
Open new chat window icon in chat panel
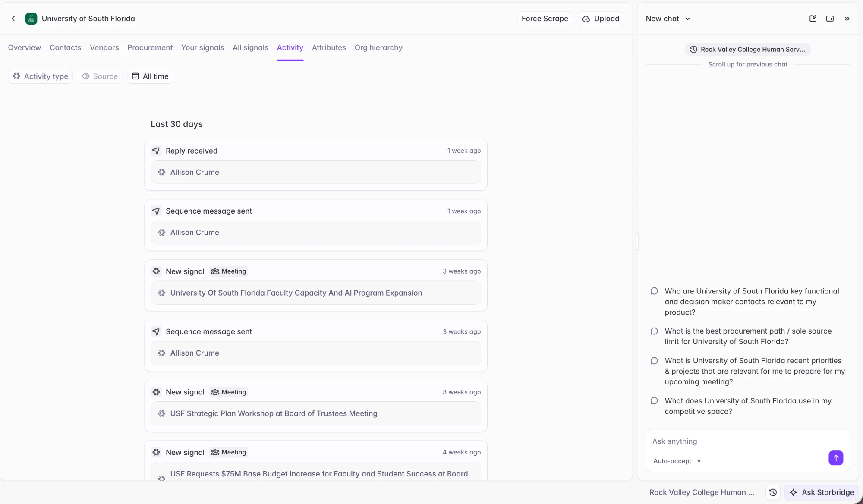(x=813, y=19)
